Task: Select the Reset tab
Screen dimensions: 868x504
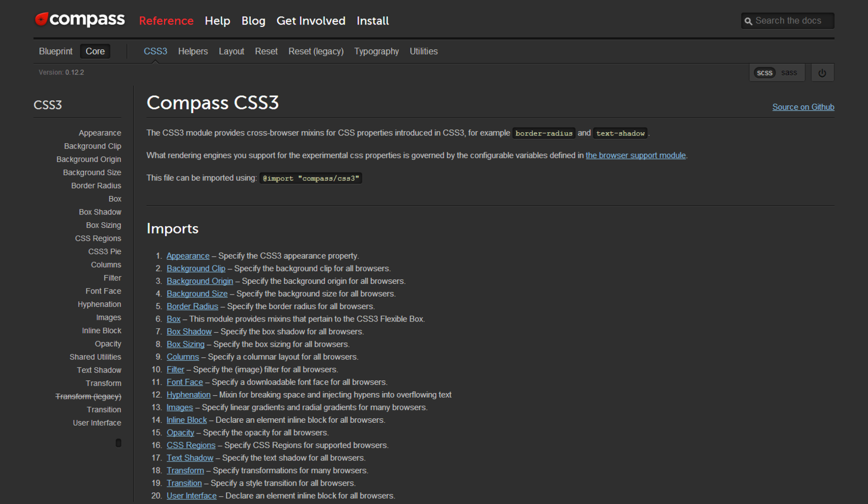Action: [x=266, y=52]
